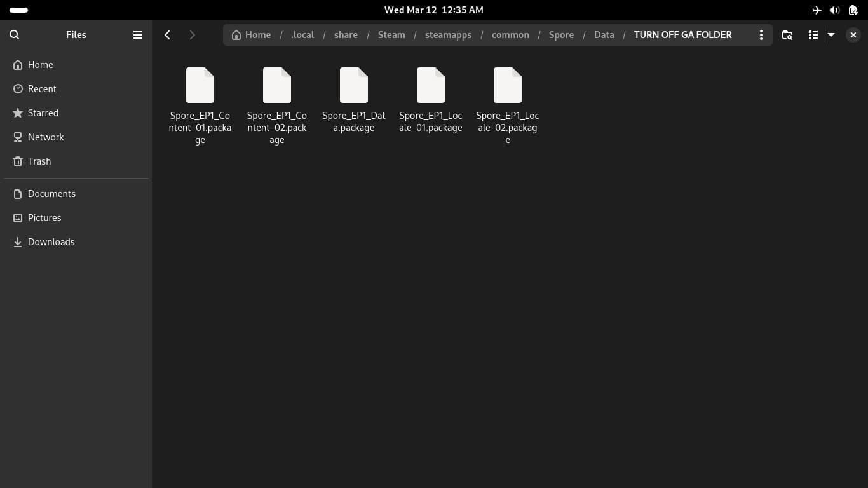Navigate to Spore in the path bar
The height and width of the screenshot is (488, 868).
pyautogui.click(x=561, y=35)
